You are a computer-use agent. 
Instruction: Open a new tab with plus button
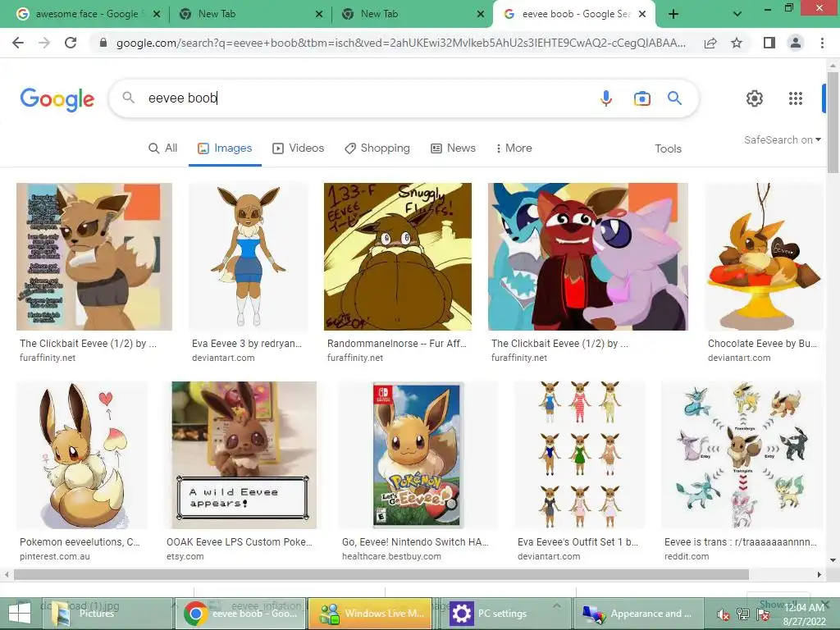(x=673, y=14)
